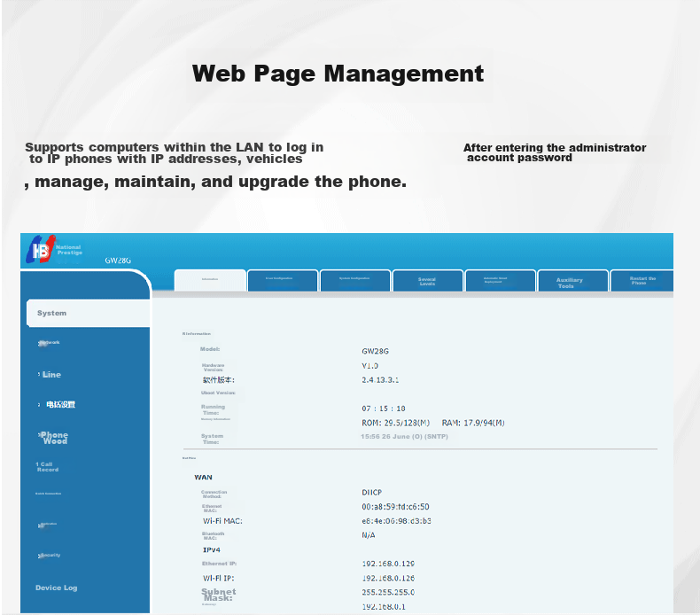Go to the Auxiliary Tools tab
The height and width of the screenshot is (615, 700).
pyautogui.click(x=572, y=281)
